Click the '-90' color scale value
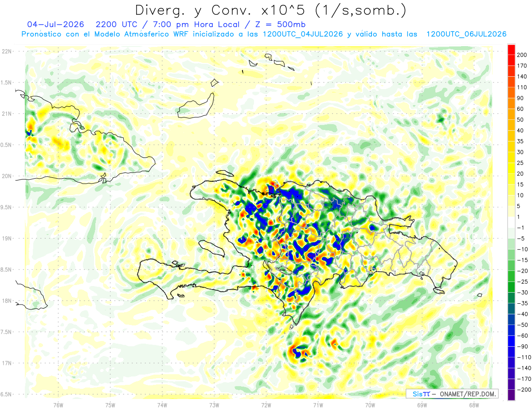The image size is (532, 411). click(x=522, y=346)
